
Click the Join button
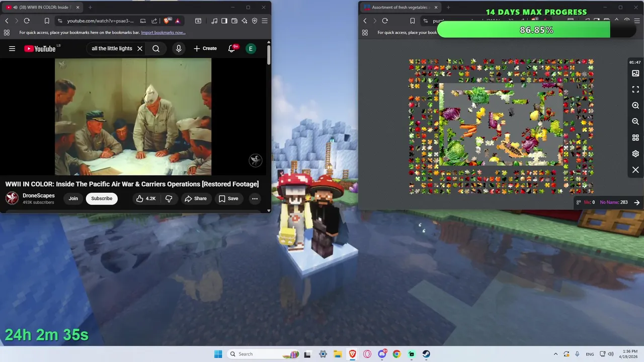[73, 199]
